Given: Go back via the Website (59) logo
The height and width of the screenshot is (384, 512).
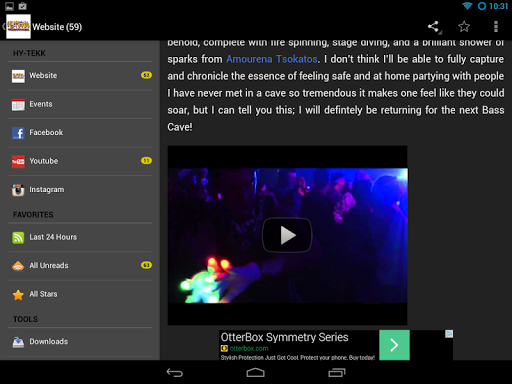Looking at the screenshot, I should 18,27.
